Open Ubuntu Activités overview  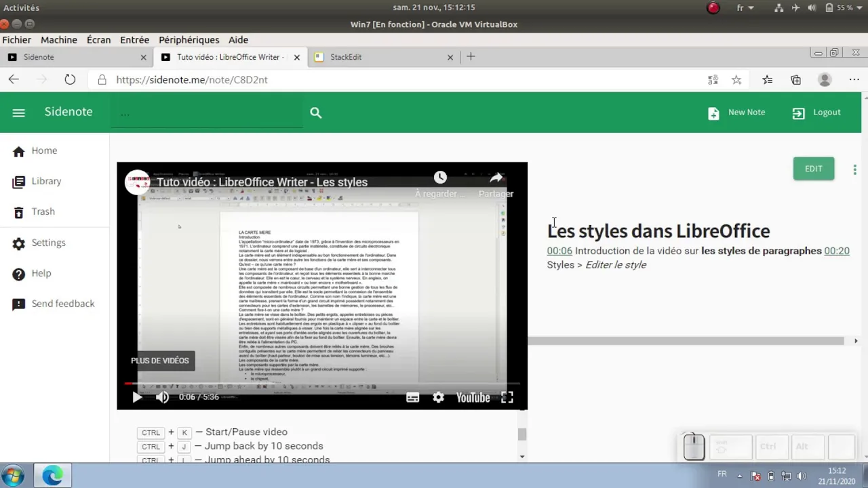tap(22, 7)
